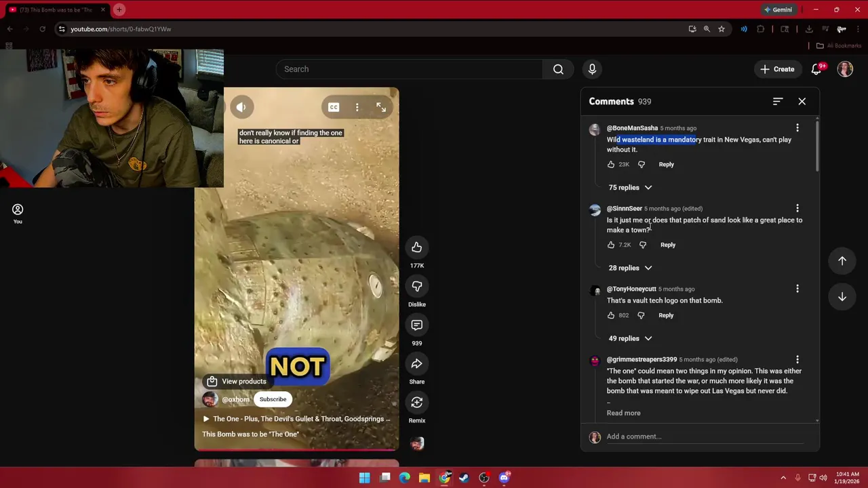Open the You sidebar item
The image size is (868, 488).
18,214
